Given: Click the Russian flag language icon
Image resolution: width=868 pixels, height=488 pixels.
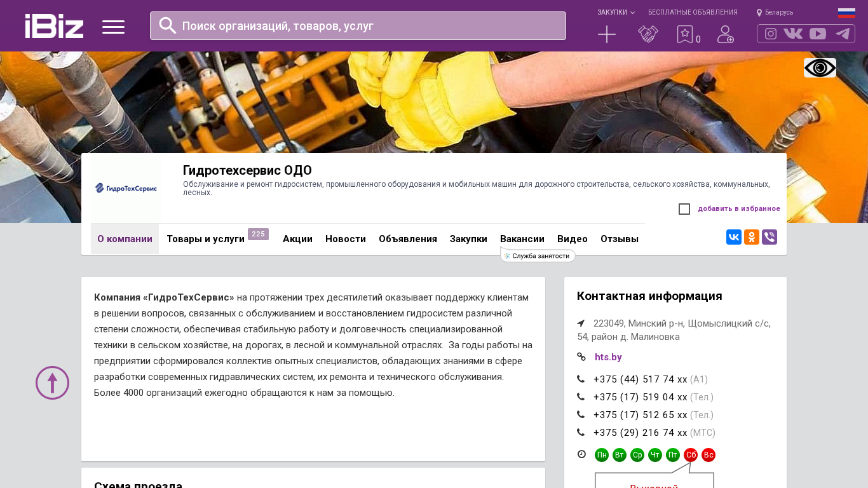Looking at the screenshot, I should click(x=846, y=13).
